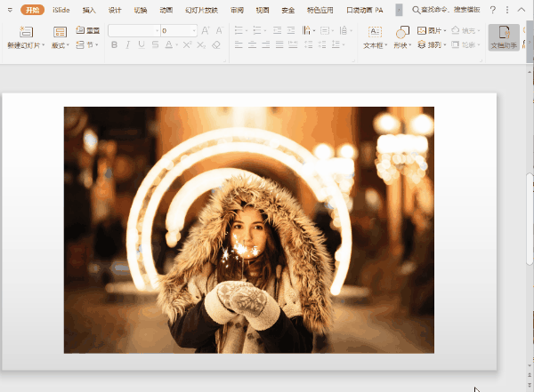Screen dimensions: 534x392
Task: Click the justify text icon
Action: pyautogui.click(x=279, y=44)
